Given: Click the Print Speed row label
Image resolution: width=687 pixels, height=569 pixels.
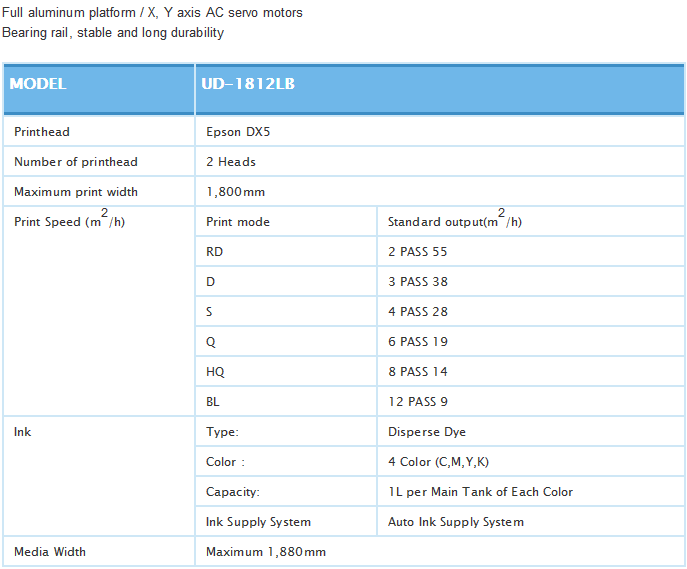Looking at the screenshot, I should 69,221.
